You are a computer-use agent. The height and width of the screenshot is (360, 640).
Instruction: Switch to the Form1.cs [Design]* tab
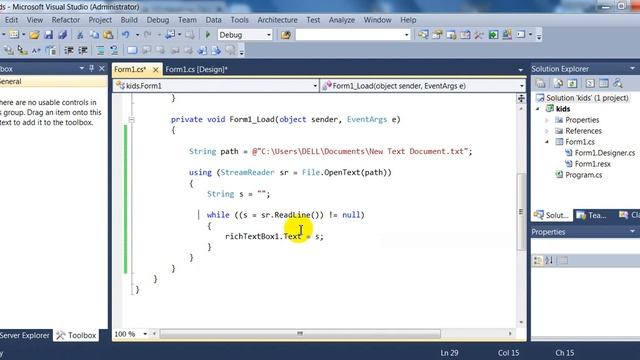pyautogui.click(x=196, y=69)
